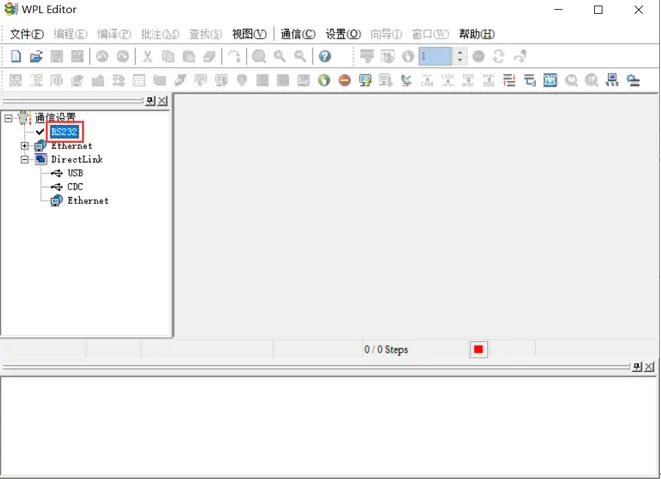
Task: Click the stacked lines with window icon
Action: (530, 80)
